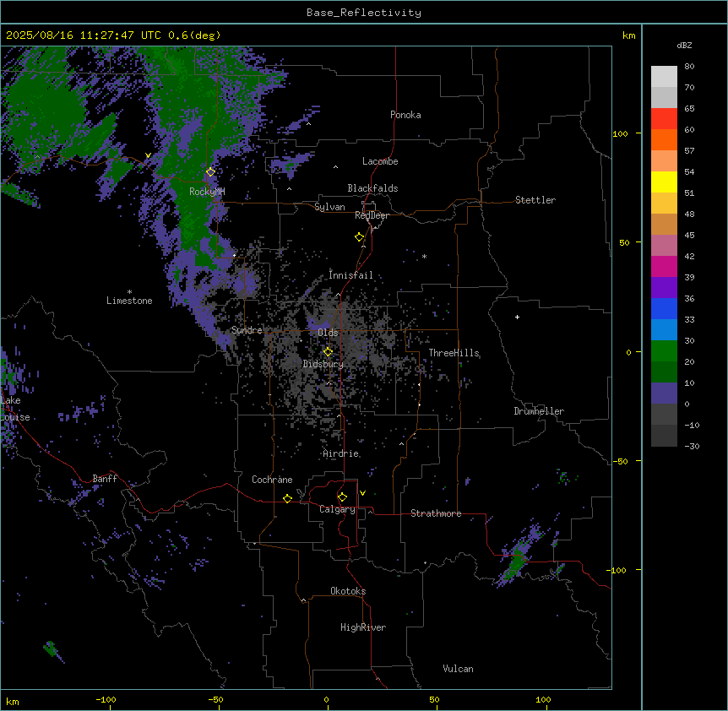Click the 65 value on dBZ legend

tap(689, 109)
